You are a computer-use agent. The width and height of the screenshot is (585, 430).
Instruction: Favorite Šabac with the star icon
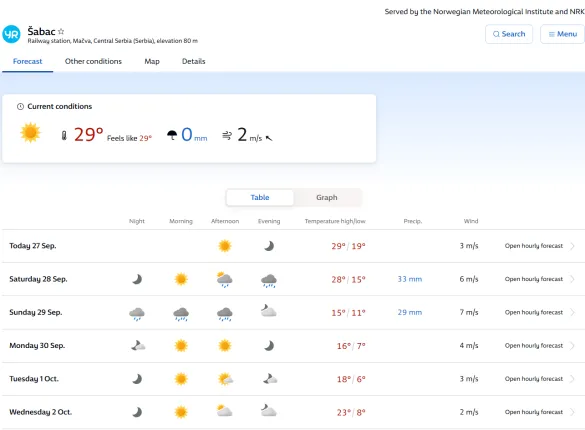tap(61, 31)
